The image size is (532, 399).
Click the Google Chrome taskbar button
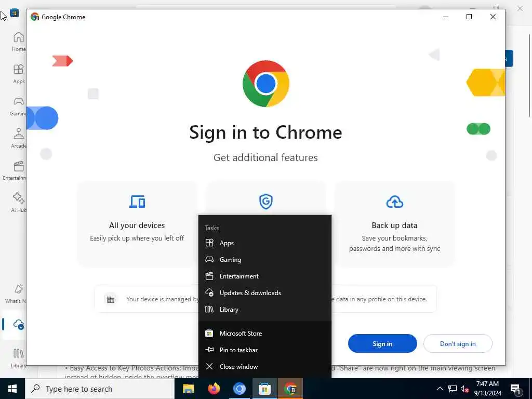[x=290, y=389]
